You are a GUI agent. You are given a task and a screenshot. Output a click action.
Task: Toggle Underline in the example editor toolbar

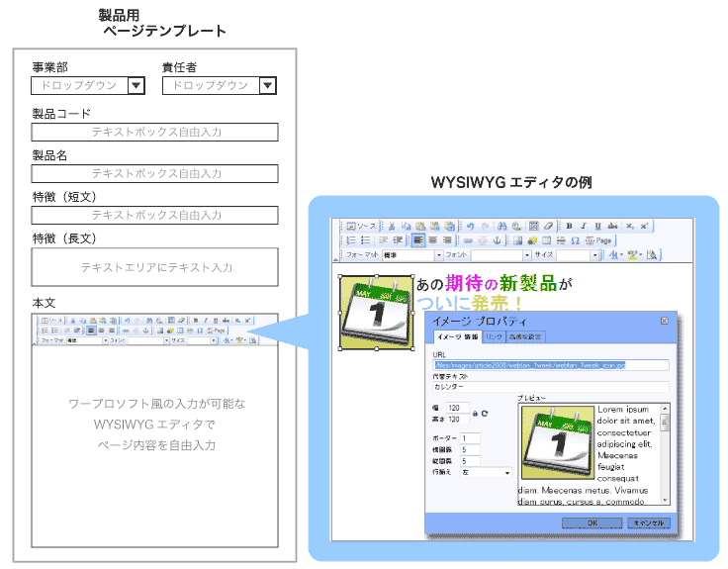pyautogui.click(x=598, y=227)
